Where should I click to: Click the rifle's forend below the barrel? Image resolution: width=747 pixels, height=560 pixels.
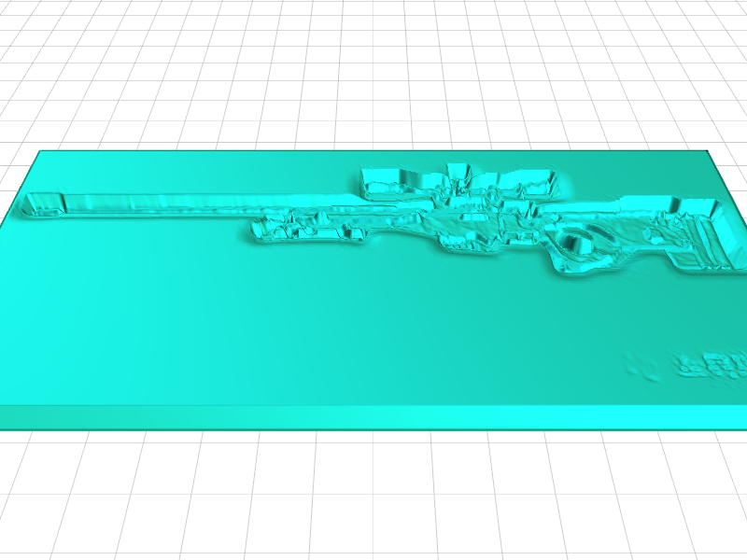308,227
